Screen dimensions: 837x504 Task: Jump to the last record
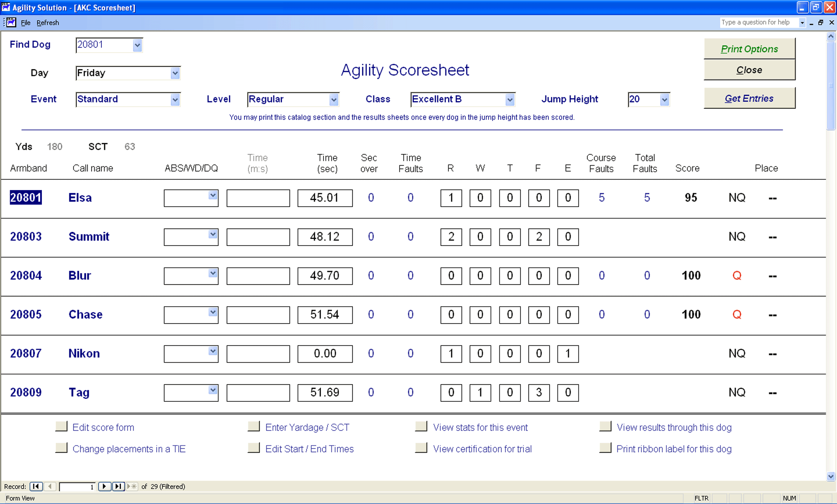click(118, 486)
